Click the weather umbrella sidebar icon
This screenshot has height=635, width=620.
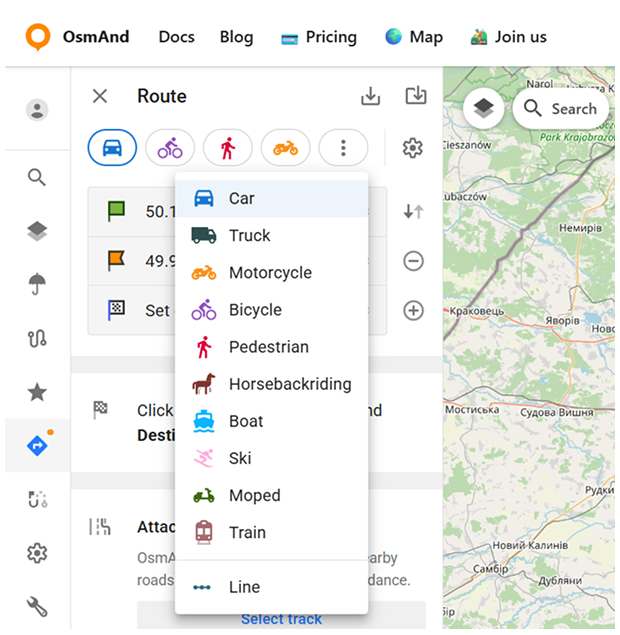tap(37, 284)
